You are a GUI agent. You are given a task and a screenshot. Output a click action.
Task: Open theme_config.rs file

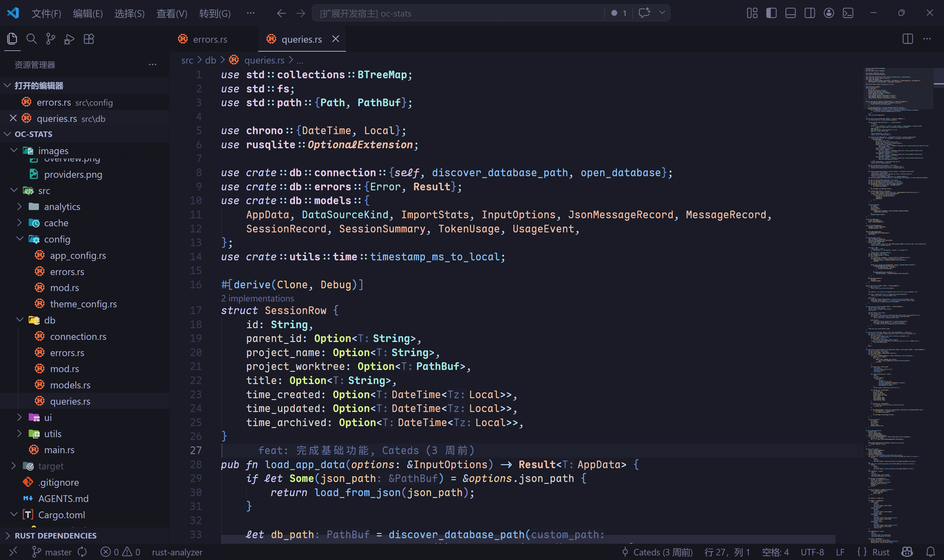click(x=84, y=304)
